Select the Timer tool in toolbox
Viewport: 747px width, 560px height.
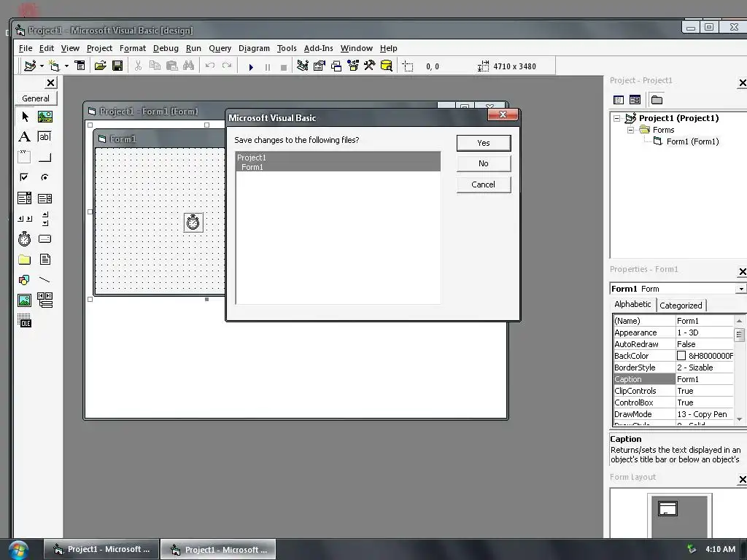24,238
